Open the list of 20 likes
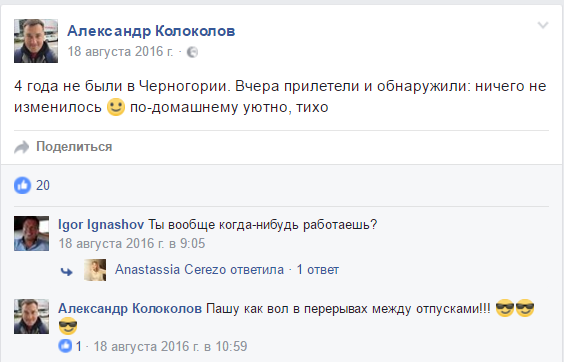Screen dimensions: 564x362 (x=43, y=185)
